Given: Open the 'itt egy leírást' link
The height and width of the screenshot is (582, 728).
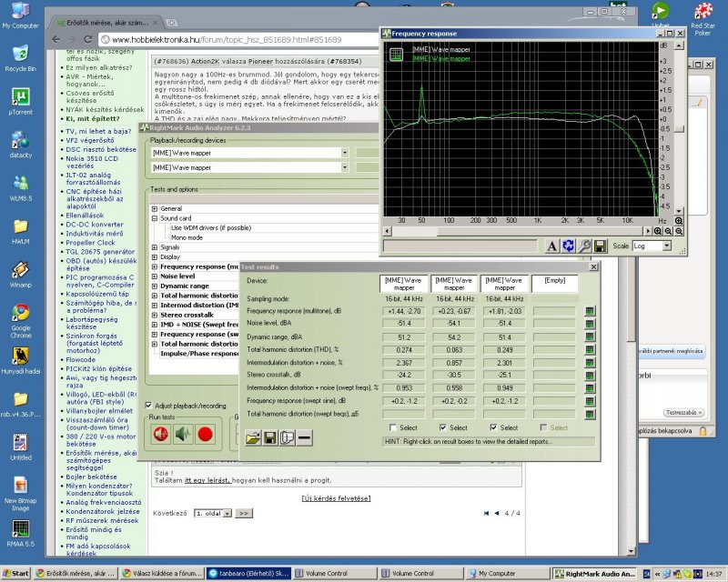Looking at the screenshot, I should coord(207,480).
